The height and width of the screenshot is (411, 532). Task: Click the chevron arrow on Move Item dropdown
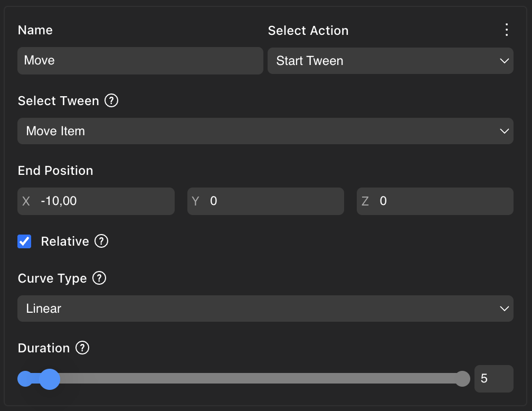click(504, 131)
